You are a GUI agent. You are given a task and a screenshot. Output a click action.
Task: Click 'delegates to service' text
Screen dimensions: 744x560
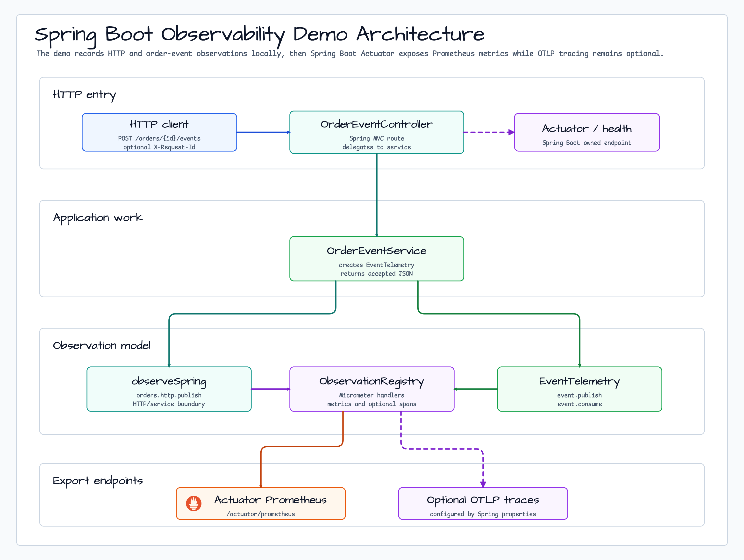377,147
